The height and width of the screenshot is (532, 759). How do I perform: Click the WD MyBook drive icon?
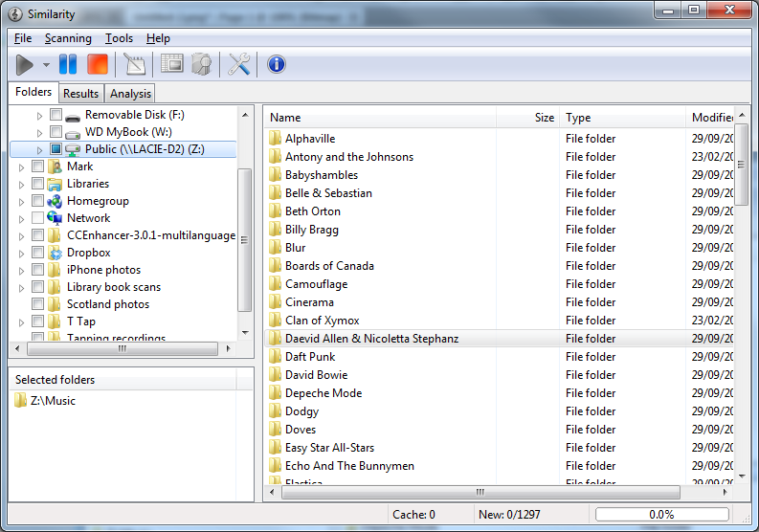click(x=73, y=134)
